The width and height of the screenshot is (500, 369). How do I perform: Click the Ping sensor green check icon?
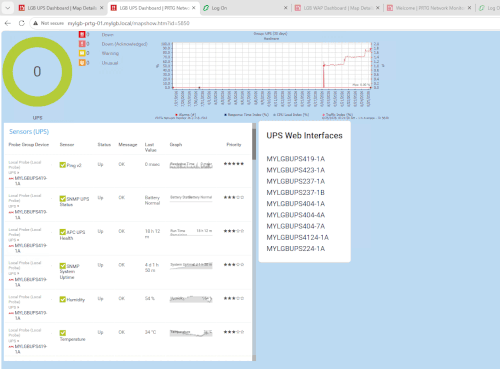[x=63, y=165]
